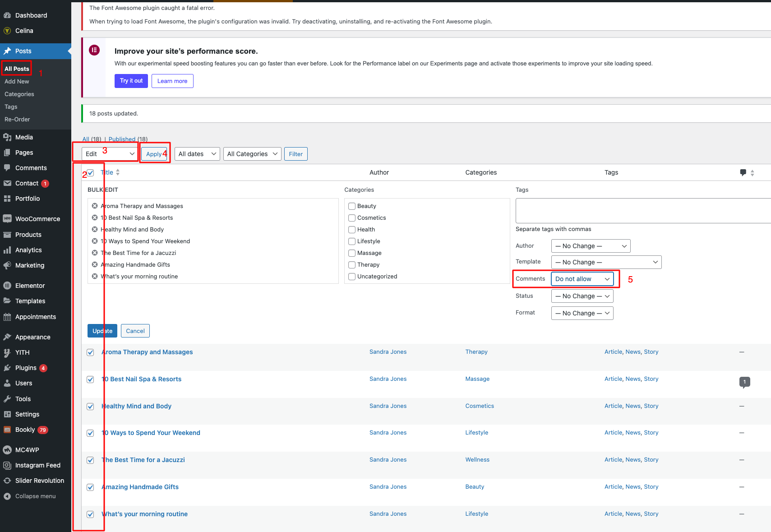Select Tags under Posts menu

11,106
